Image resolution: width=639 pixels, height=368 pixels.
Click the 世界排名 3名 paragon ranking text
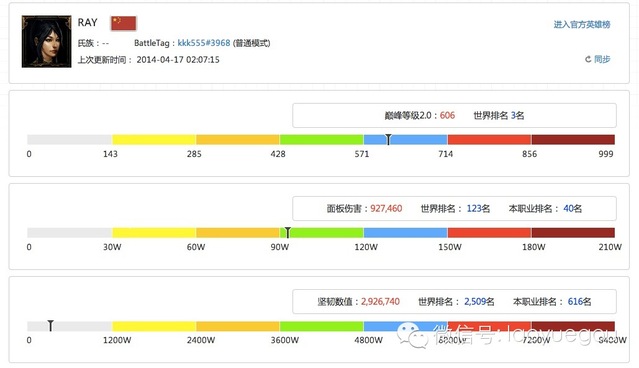click(499, 115)
